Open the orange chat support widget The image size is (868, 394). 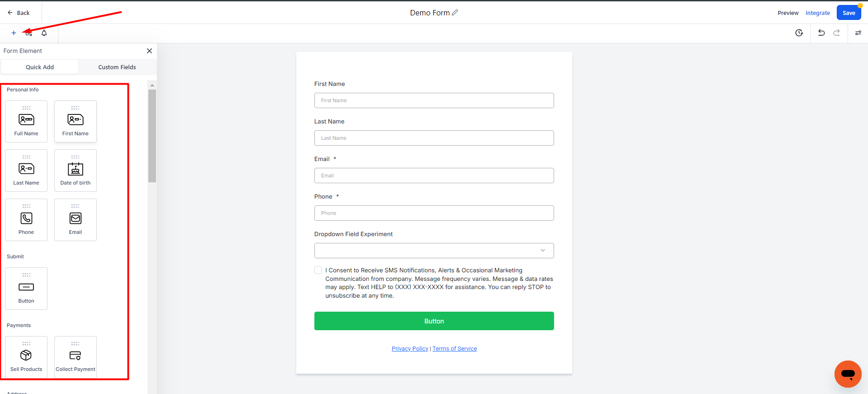(x=848, y=374)
